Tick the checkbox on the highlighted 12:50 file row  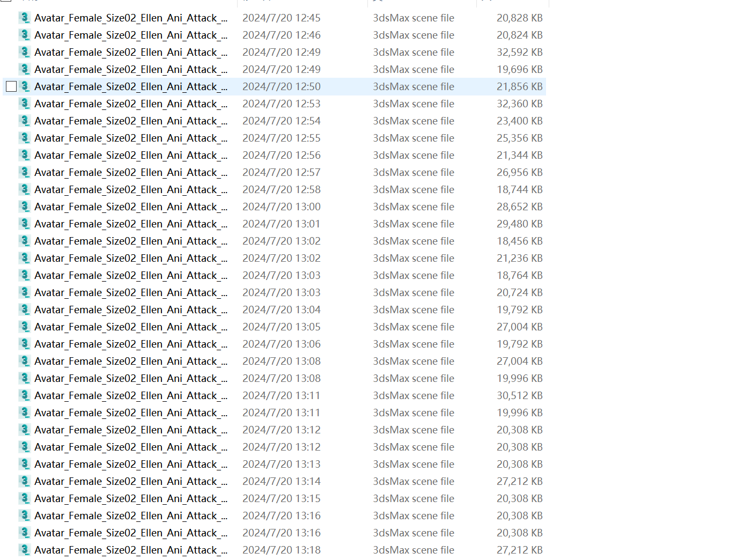pos(11,86)
